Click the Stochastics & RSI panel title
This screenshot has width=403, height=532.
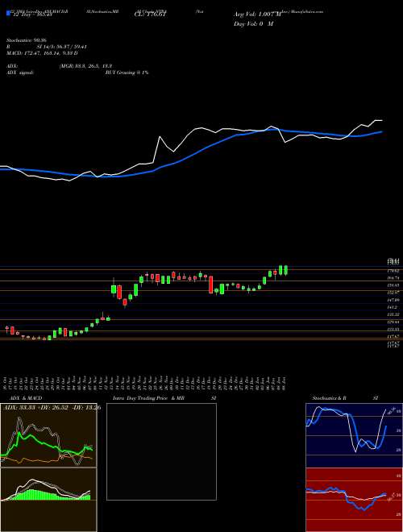(x=345, y=398)
